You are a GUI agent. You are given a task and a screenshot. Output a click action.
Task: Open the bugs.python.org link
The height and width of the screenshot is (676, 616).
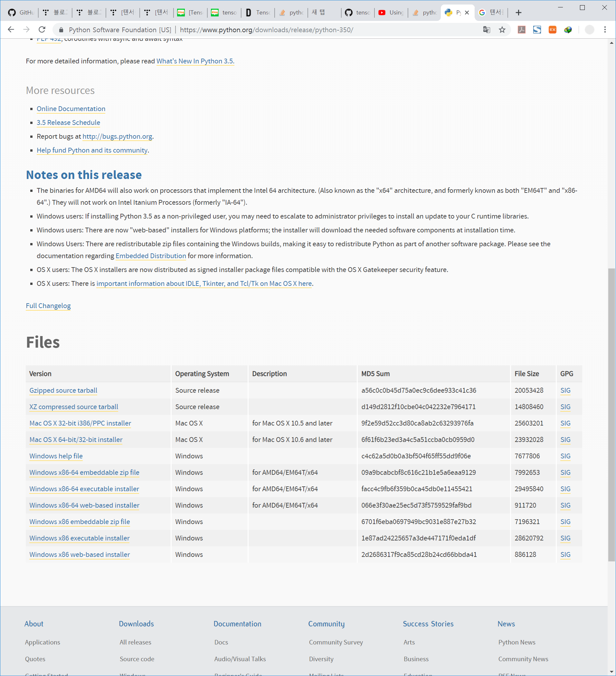point(118,136)
